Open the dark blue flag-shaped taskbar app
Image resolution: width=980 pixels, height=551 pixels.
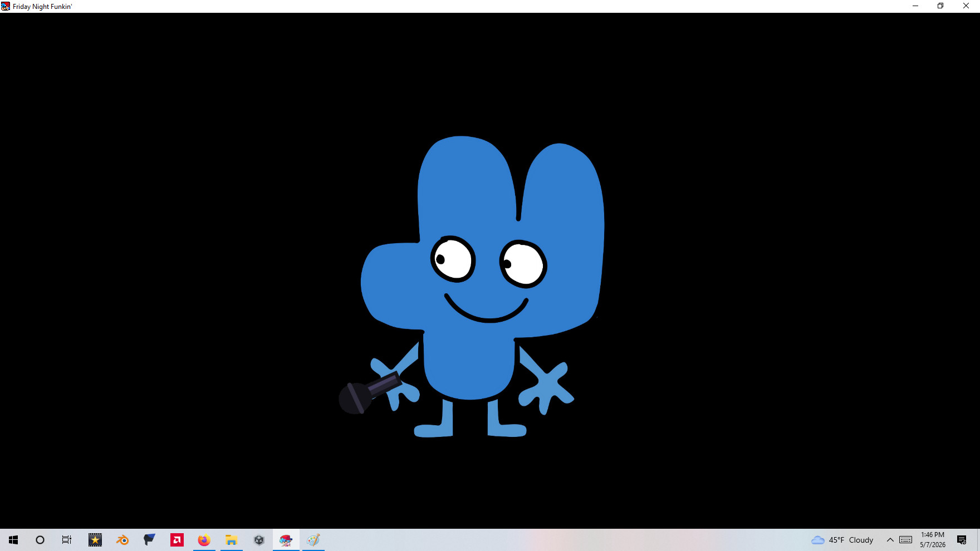click(x=150, y=540)
